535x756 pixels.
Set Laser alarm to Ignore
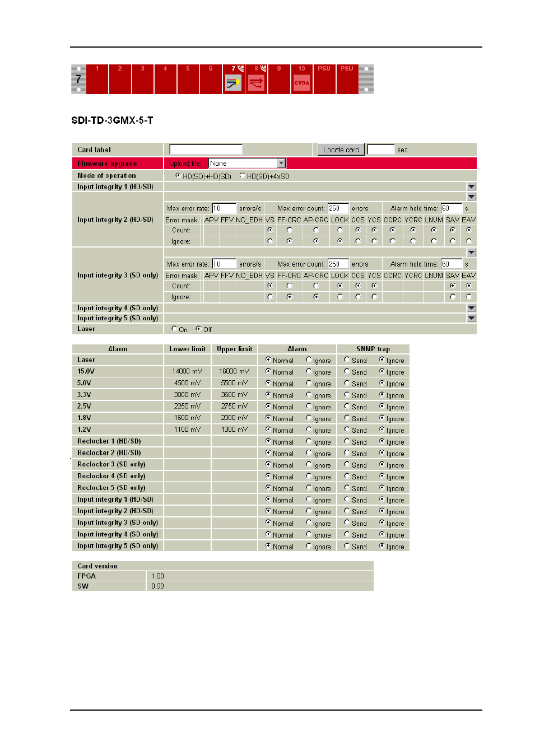click(x=309, y=360)
